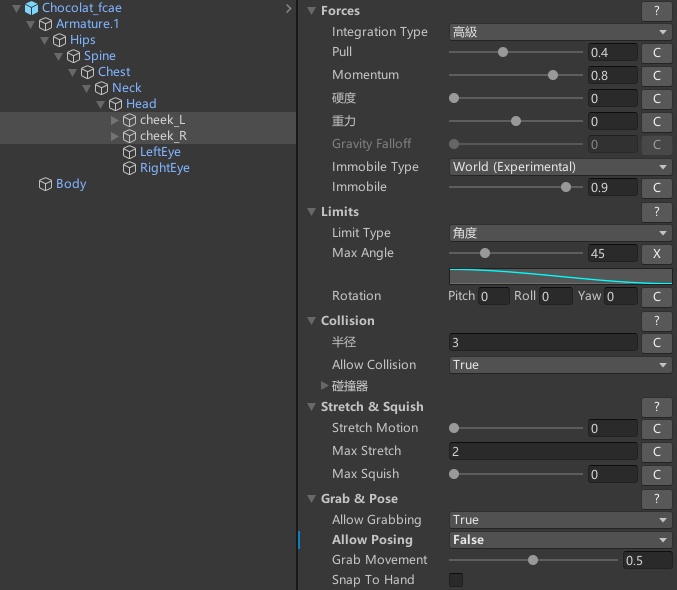
Task: Toggle the Snap To Hand checkbox
Action: (x=456, y=580)
